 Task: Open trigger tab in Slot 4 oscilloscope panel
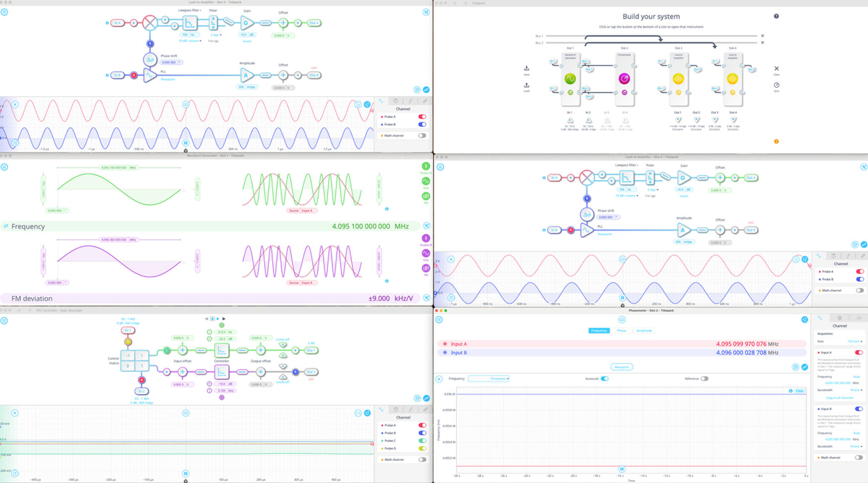tap(848, 256)
